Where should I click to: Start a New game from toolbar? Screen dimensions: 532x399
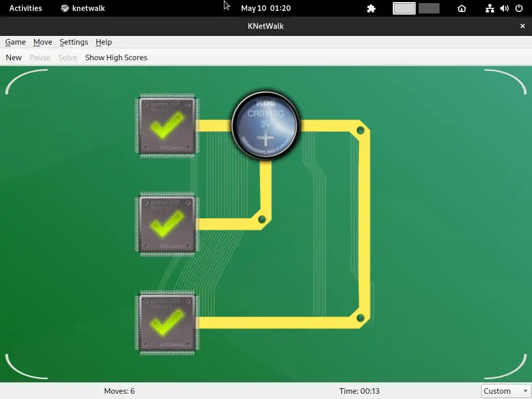[14, 57]
